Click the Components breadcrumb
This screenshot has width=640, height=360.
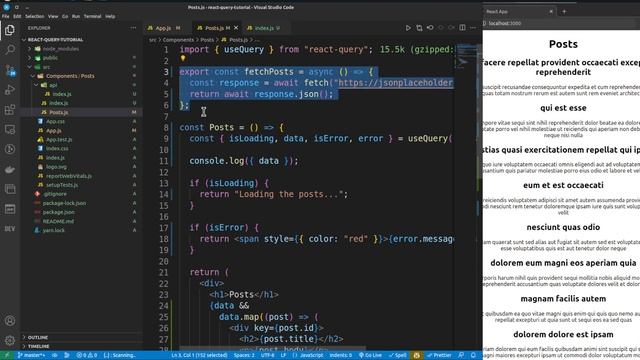[178, 40]
